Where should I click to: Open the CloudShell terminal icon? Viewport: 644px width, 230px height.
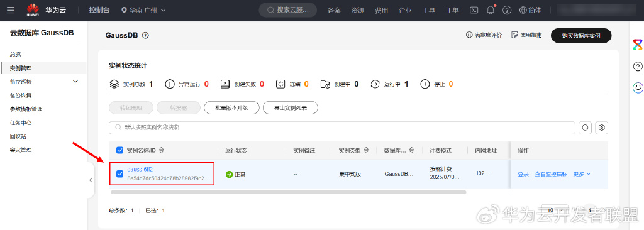pyautogui.click(x=474, y=10)
